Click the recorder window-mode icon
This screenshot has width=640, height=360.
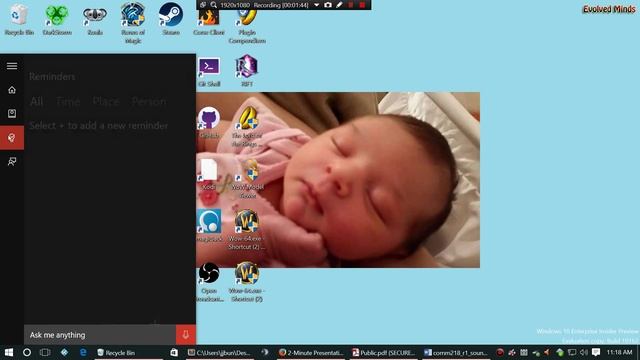coord(203,5)
